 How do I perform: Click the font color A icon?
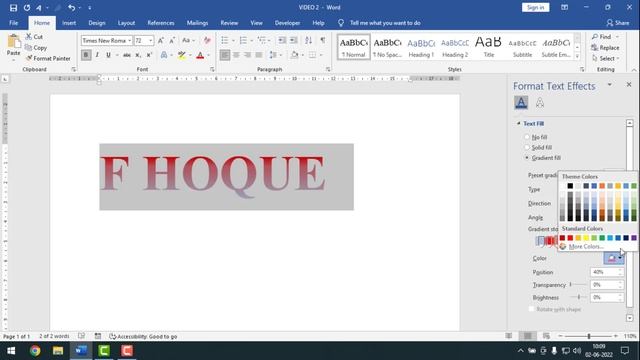(200, 55)
